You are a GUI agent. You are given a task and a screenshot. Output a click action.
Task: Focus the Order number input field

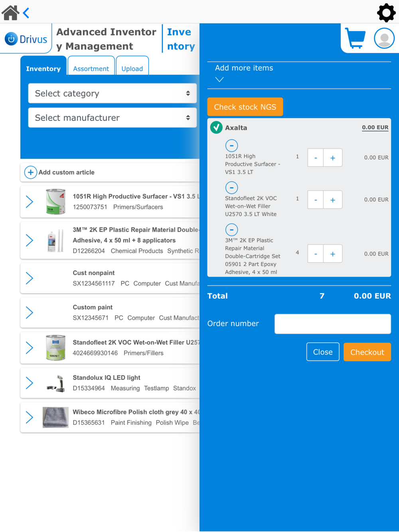coord(333,324)
